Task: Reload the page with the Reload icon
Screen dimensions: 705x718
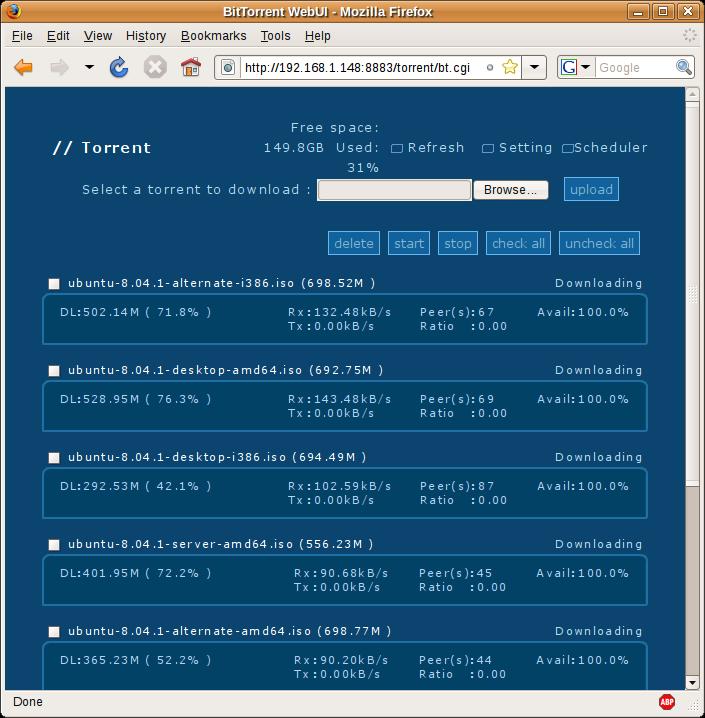Action: [119, 67]
